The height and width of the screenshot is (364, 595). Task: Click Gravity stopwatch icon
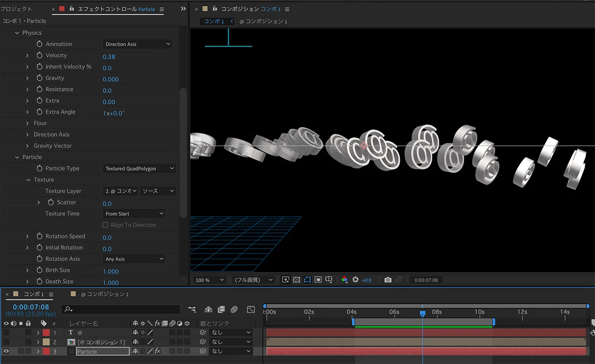tap(39, 78)
